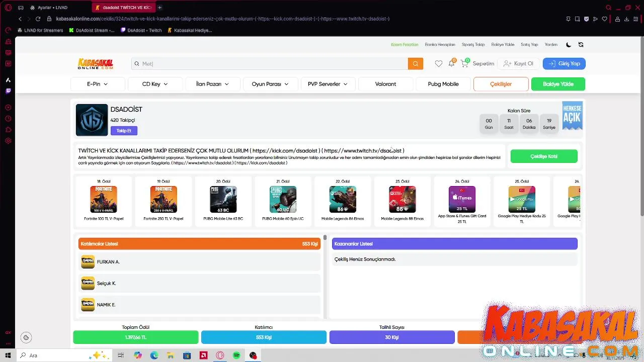This screenshot has width=644, height=362.
Task: Open the Windows Start menu
Action: click(8, 355)
